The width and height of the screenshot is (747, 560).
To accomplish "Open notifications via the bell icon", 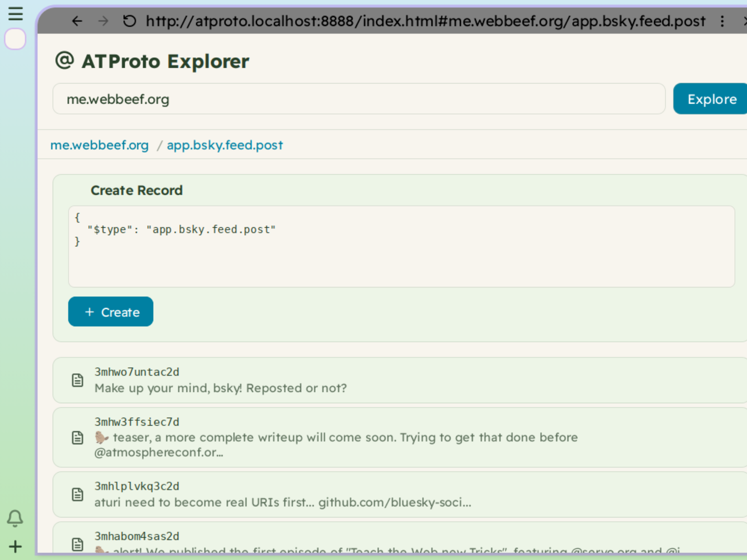I will coord(15,518).
